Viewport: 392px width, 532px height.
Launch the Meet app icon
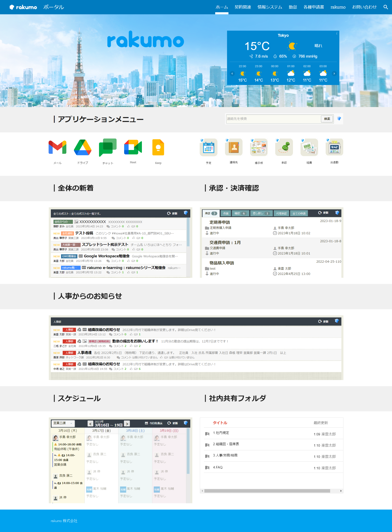(133, 147)
